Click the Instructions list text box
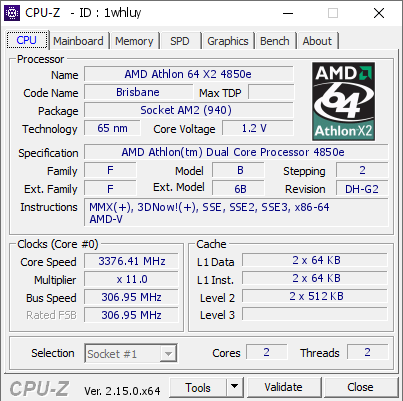The width and height of the screenshot is (403, 401). click(236, 213)
